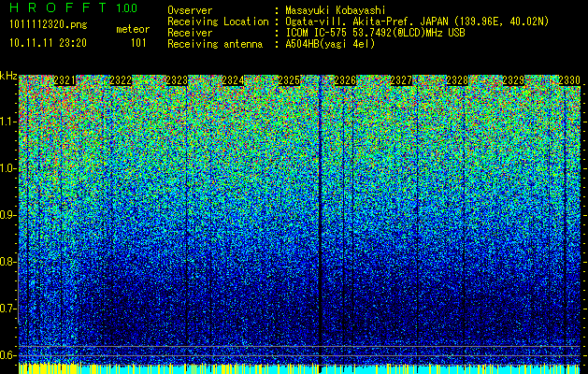
Task: Click the meteor count 101
Action: pyautogui.click(x=138, y=43)
